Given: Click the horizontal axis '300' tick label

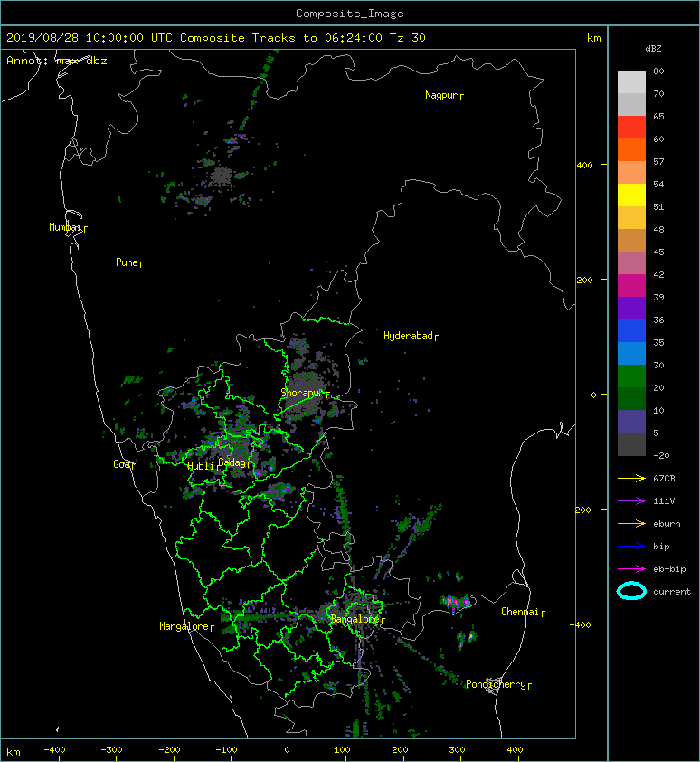Looking at the screenshot, I should 457,750.
